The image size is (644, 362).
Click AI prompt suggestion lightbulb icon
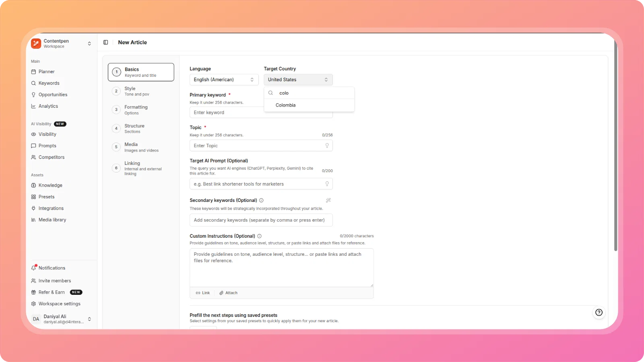[x=327, y=184]
